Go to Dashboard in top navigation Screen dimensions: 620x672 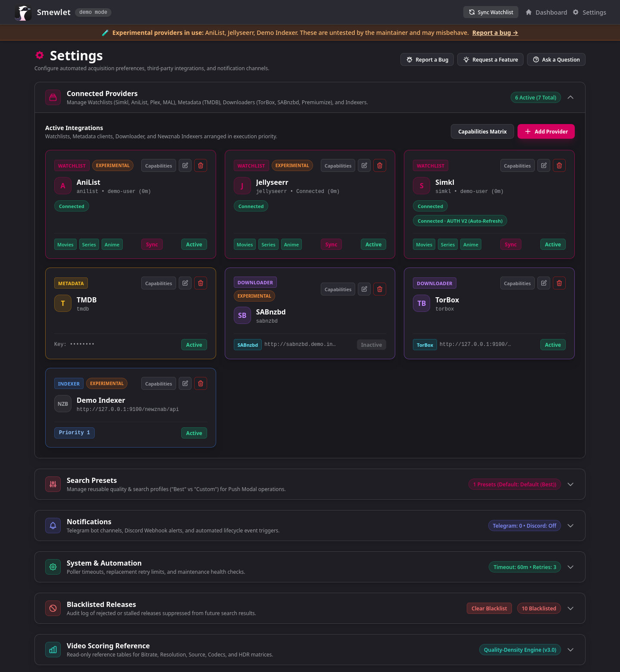coord(546,12)
